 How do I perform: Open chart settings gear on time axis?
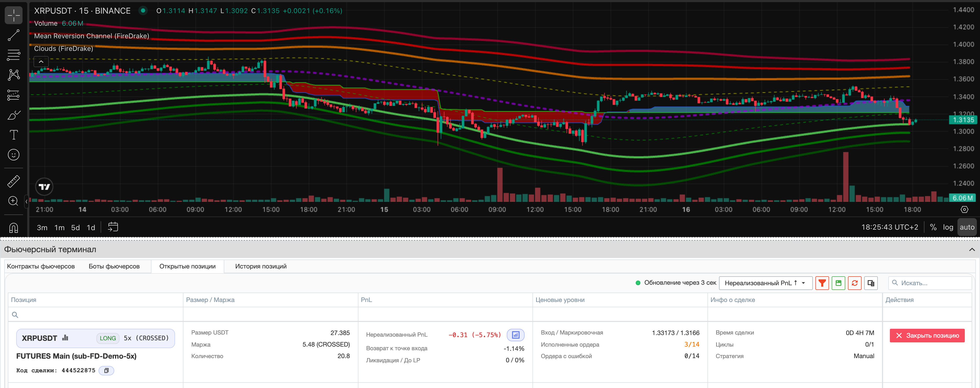pos(964,209)
